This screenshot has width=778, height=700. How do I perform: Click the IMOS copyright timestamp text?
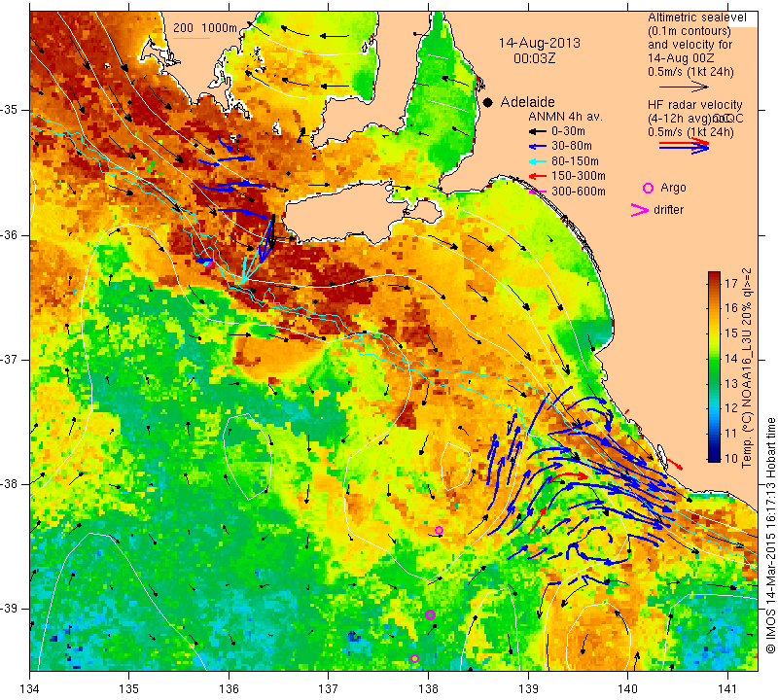770,536
